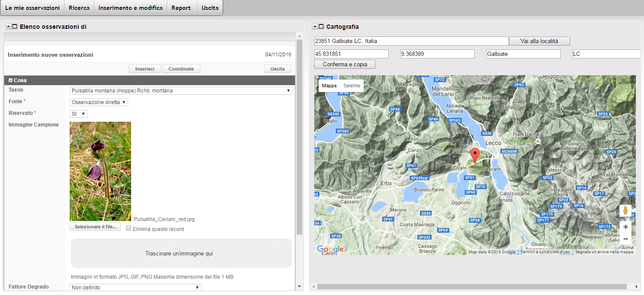Click the Inserisci button
This screenshot has width=644, height=295.
coord(145,69)
